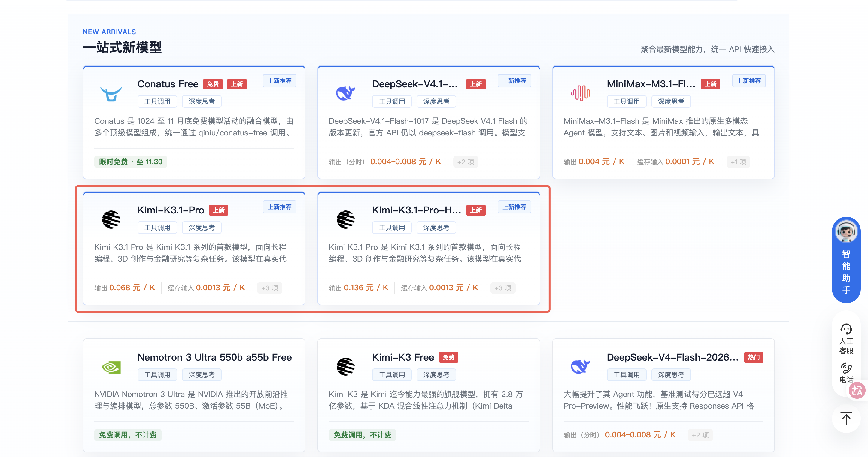Screen dimensions: 868x457
Task: Open the Kimi-K3 Free model title
Action: [x=403, y=357]
